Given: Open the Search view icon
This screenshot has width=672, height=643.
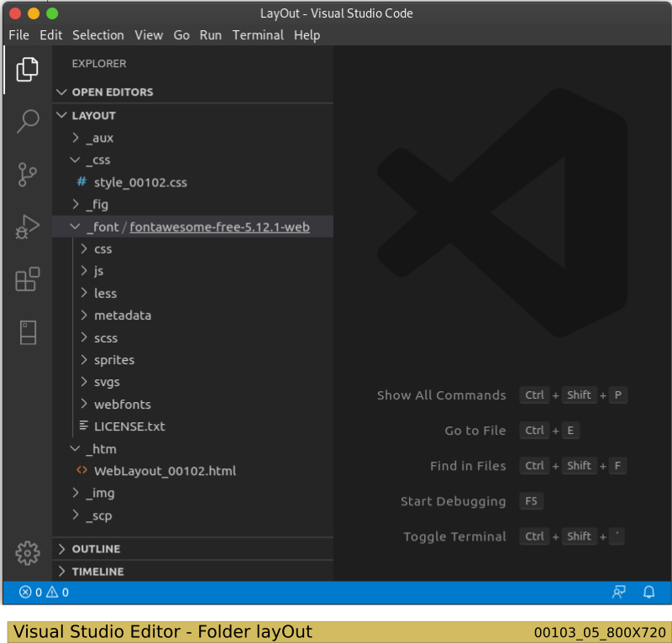Looking at the screenshot, I should pyautogui.click(x=28, y=121).
